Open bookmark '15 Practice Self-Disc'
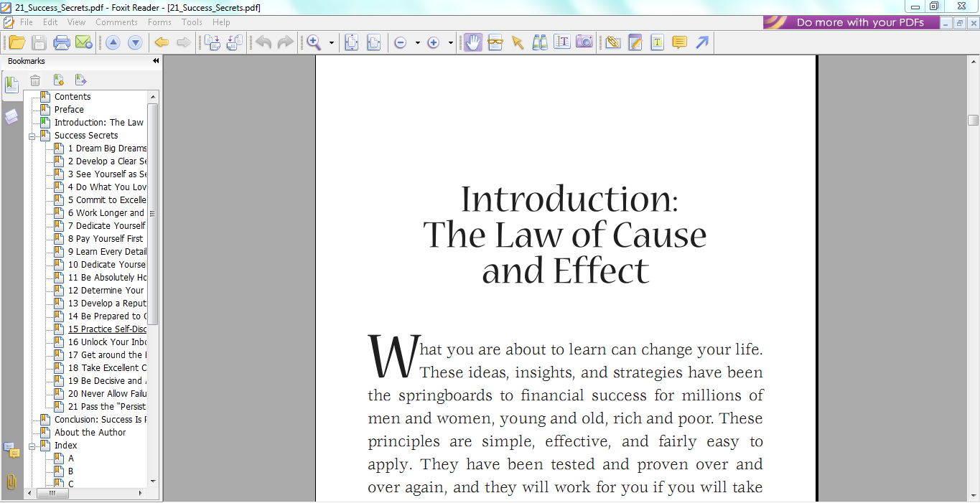The image size is (980, 503). (x=107, y=329)
